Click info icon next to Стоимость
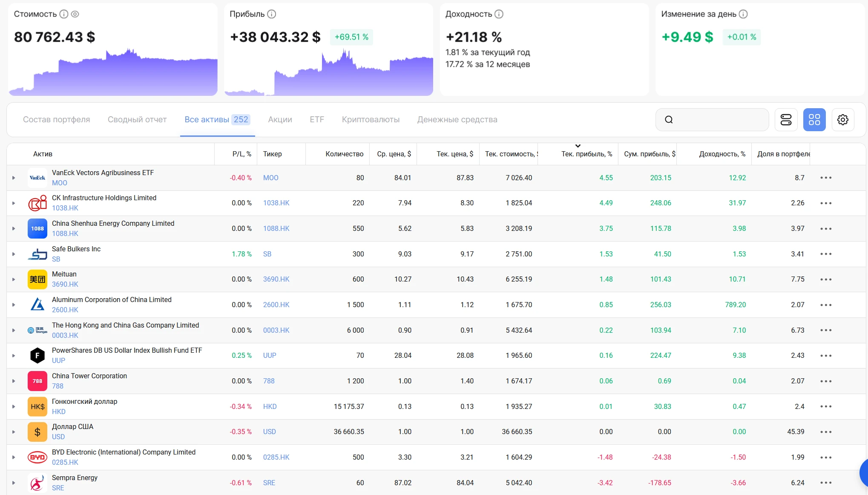Viewport: 868px width, 495px height. (64, 14)
